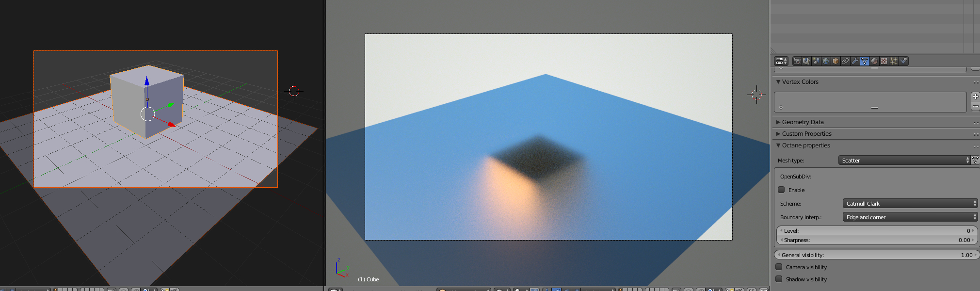Viewport: 980px width, 291px height.
Task: Open Boundary interp. dropdown showing Edge and corner
Action: click(x=910, y=217)
